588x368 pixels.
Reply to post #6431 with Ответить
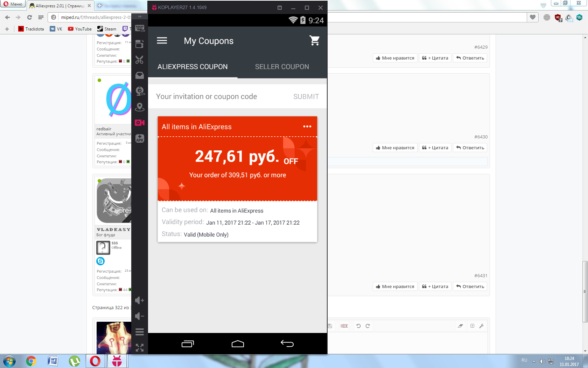[470, 286]
